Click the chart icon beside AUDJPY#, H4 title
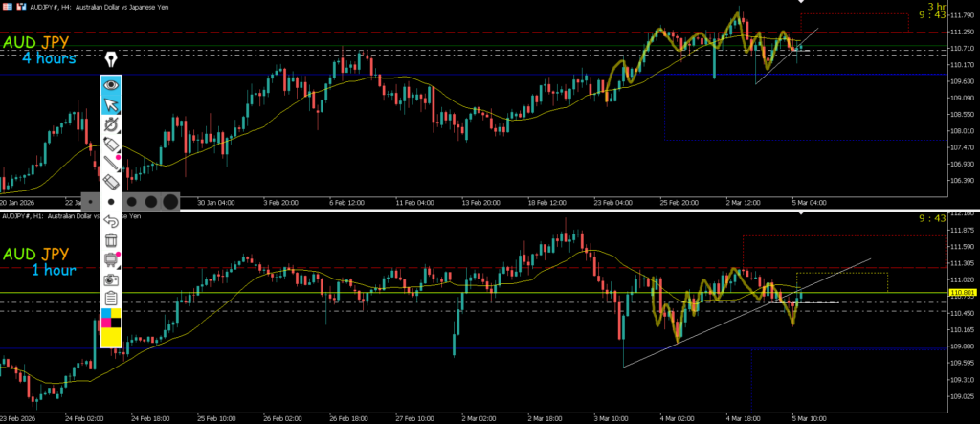980x424 pixels. click(6, 5)
